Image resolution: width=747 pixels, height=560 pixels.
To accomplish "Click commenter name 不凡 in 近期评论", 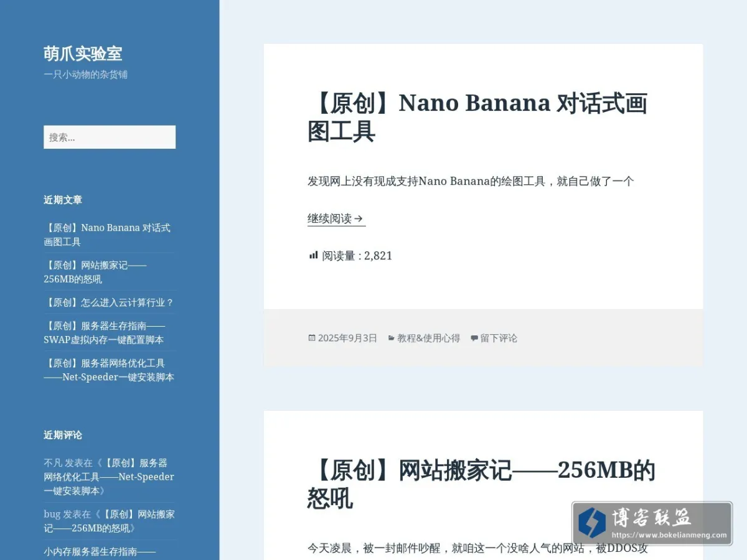I will (53, 463).
